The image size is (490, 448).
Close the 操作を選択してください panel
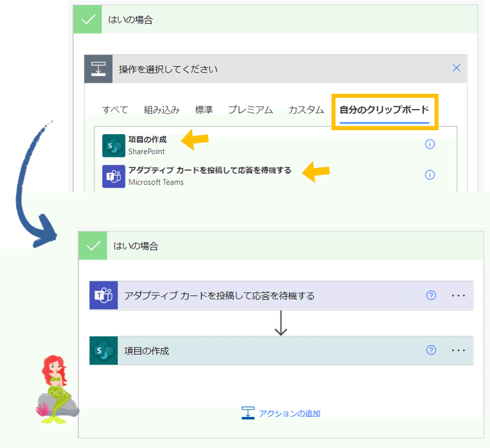456,67
